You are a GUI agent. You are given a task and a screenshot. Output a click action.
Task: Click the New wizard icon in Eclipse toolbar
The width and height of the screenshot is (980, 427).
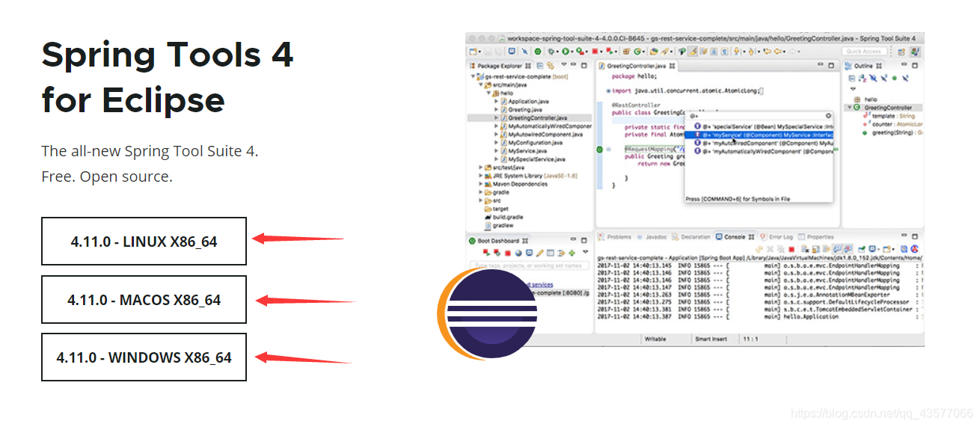(x=472, y=52)
